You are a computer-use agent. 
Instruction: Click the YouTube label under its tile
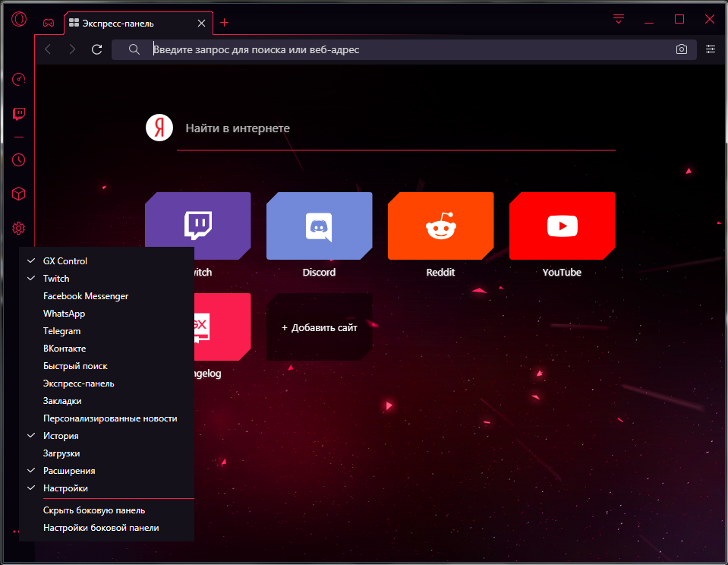(562, 273)
